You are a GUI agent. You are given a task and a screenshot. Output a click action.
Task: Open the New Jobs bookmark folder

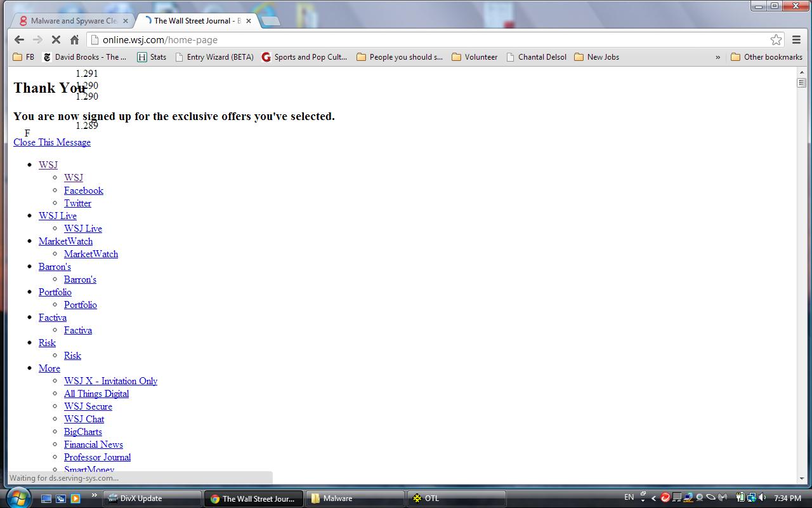pyautogui.click(x=596, y=57)
